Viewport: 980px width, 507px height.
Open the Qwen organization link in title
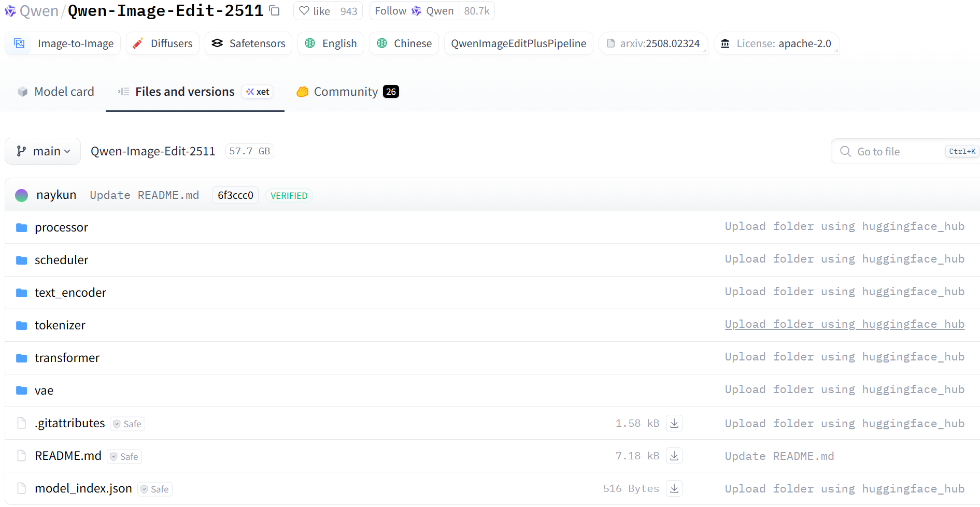[39, 11]
